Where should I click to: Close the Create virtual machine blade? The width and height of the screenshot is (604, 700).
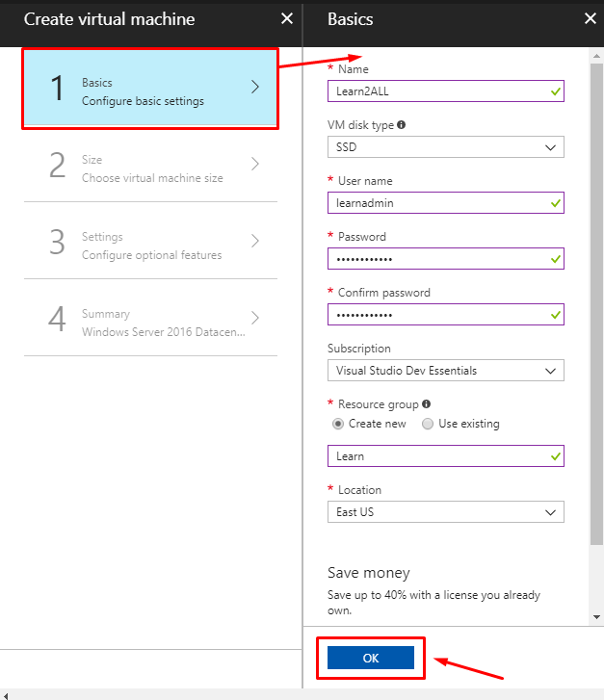286,18
